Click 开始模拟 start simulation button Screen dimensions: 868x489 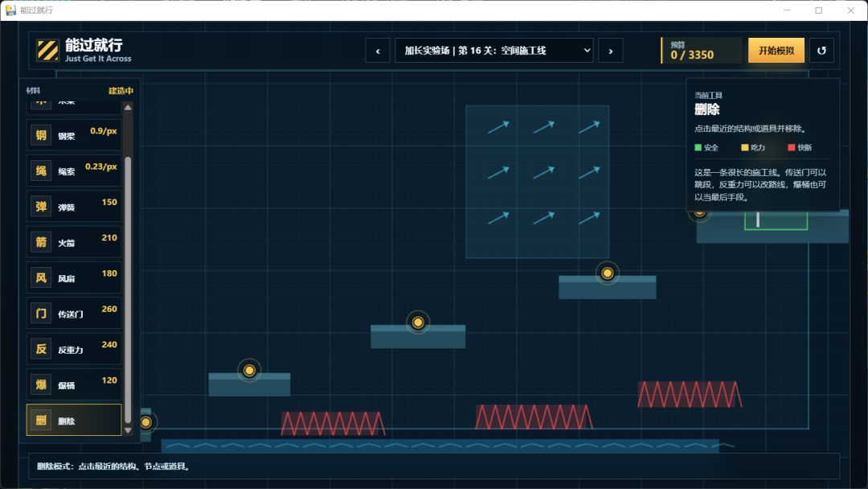point(776,51)
